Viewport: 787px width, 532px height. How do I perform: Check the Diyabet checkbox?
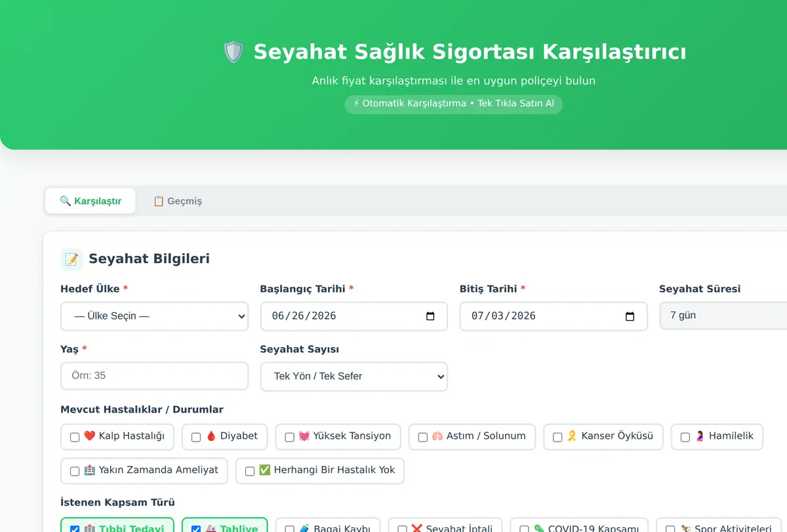click(196, 437)
